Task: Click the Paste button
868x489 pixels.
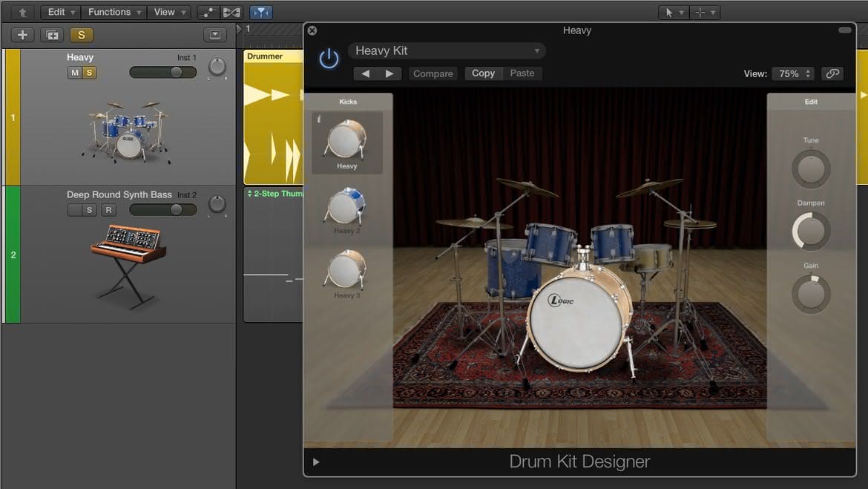Action: (522, 73)
